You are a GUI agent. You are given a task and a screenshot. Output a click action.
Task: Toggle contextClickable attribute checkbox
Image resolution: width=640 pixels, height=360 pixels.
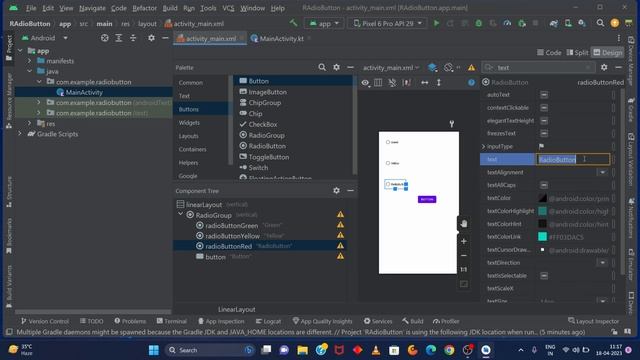[544, 108]
